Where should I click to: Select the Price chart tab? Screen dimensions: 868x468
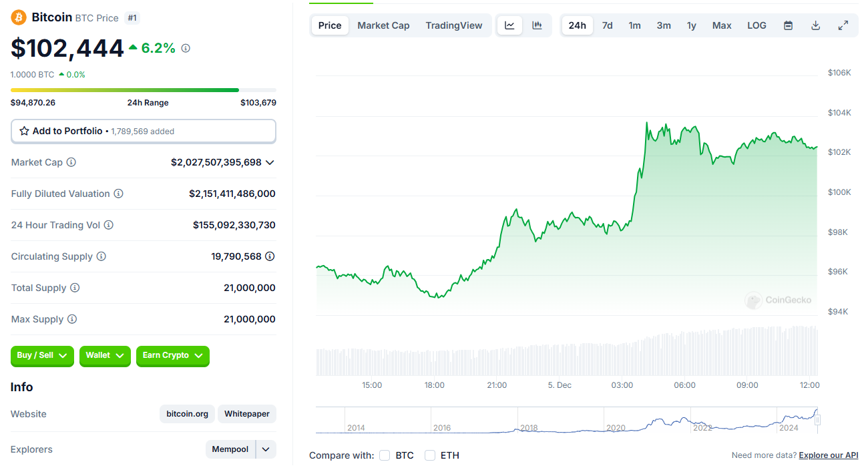[x=330, y=25]
